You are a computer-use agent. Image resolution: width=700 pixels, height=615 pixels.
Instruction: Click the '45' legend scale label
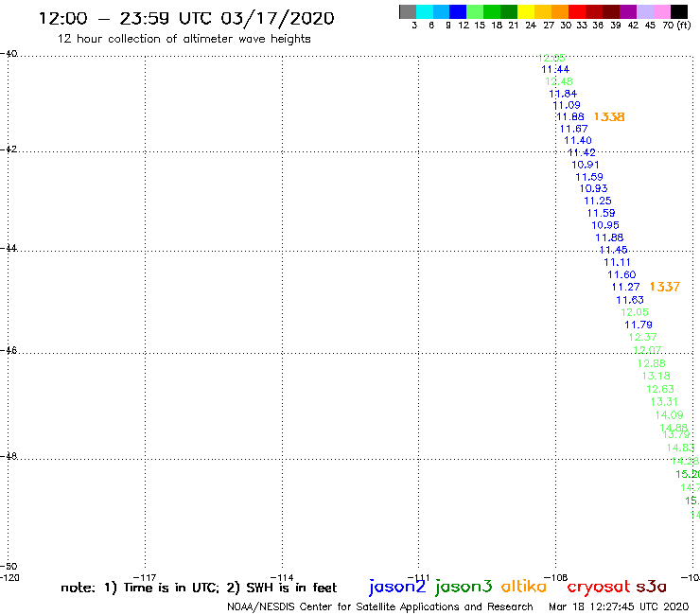pyautogui.click(x=650, y=25)
